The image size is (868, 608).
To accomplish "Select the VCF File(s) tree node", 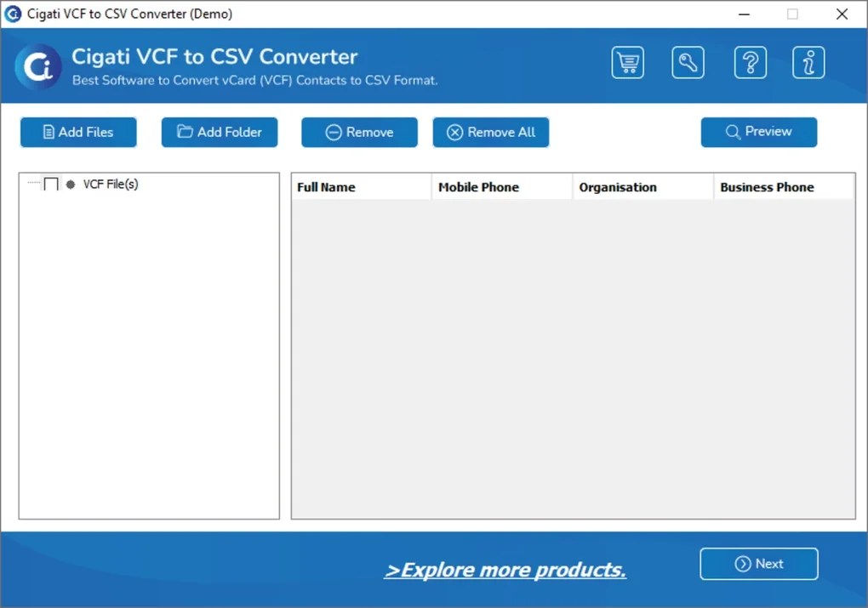I will [x=110, y=185].
